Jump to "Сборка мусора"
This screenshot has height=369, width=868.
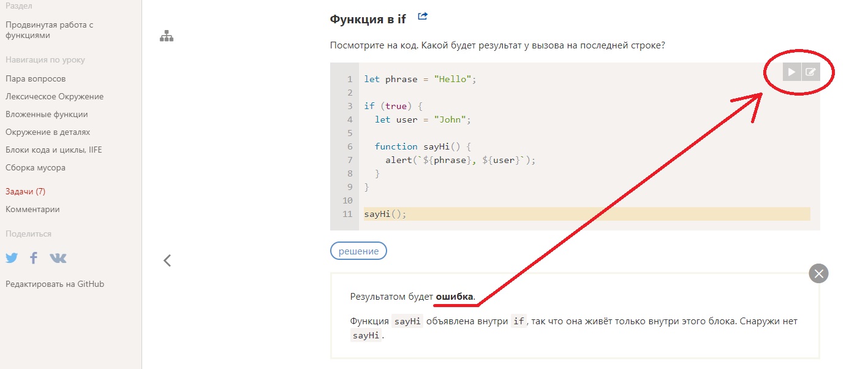pyautogui.click(x=36, y=167)
